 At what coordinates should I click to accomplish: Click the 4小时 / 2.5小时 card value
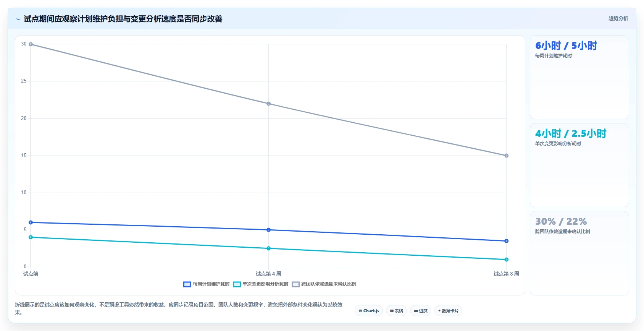[571, 134]
